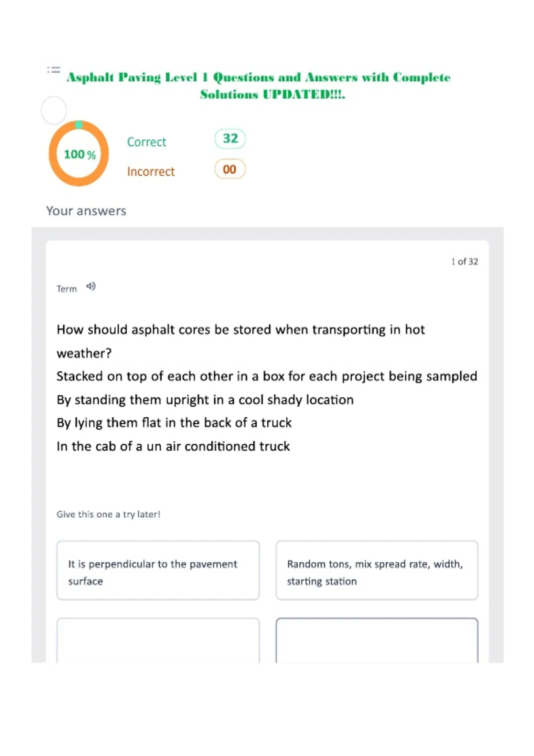The image size is (534, 756).
Task: Click the empty circle above the score ring
Action: pos(54,110)
